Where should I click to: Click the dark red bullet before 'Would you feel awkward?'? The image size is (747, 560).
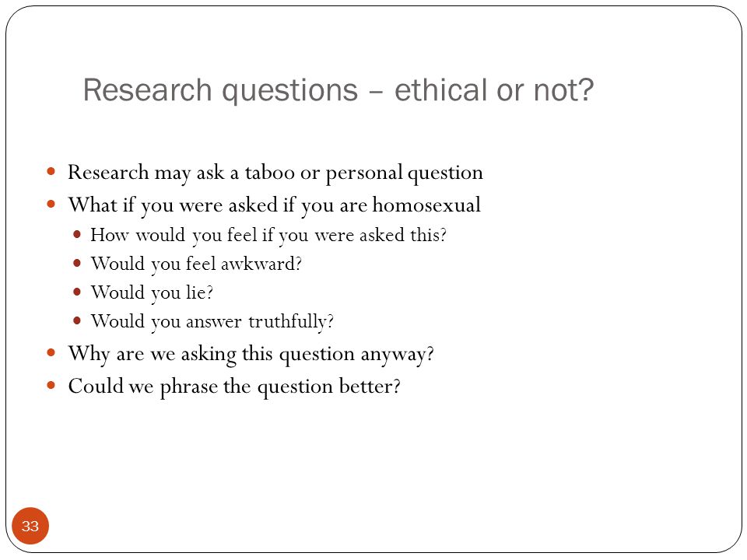click(x=77, y=262)
